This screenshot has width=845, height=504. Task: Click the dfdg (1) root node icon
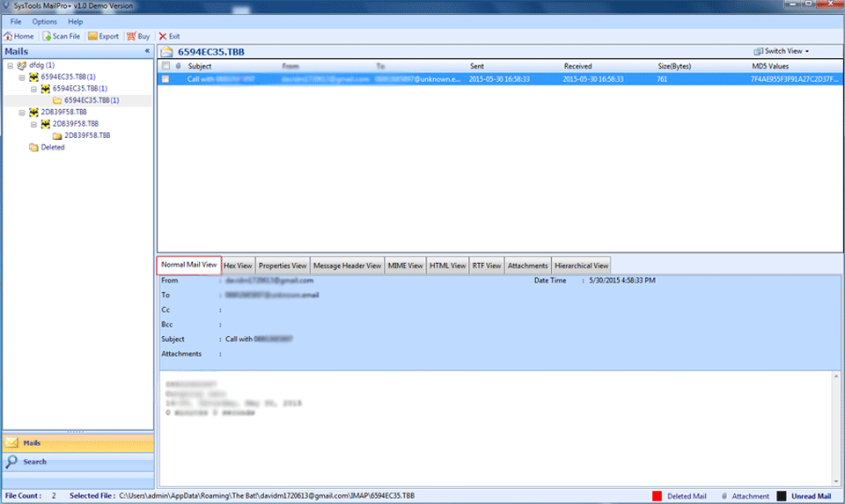pos(21,65)
